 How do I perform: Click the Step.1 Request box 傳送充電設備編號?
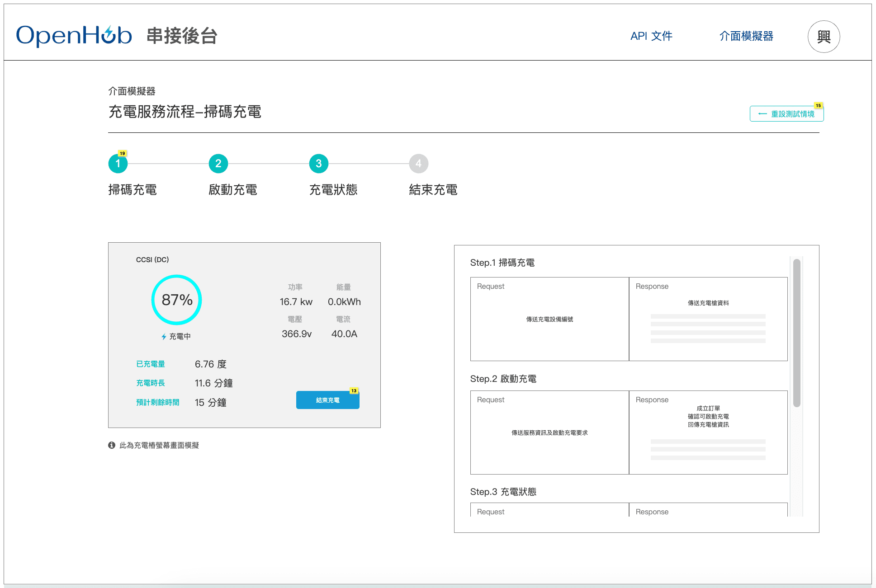click(x=549, y=319)
